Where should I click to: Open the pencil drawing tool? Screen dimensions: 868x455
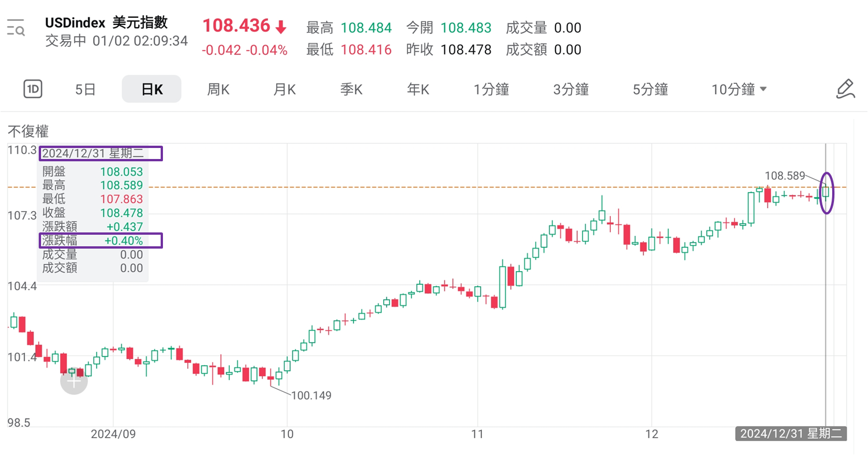[845, 89]
